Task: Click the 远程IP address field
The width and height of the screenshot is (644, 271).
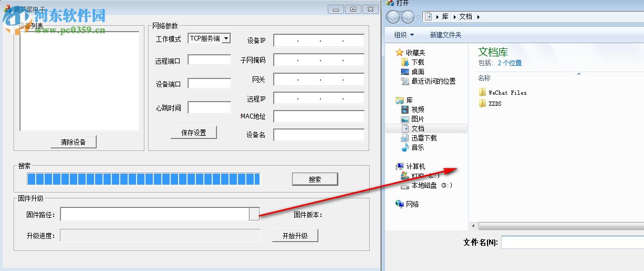Action: click(318, 98)
